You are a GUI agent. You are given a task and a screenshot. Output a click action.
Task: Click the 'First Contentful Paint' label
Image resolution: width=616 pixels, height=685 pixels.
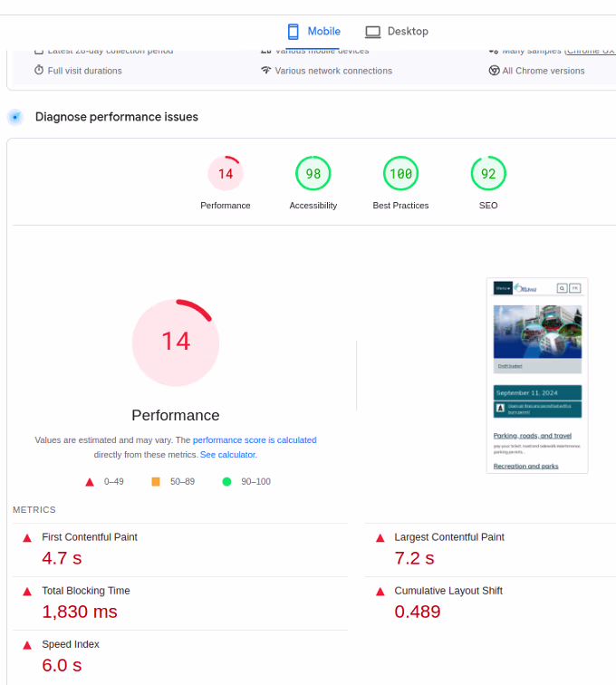pyautogui.click(x=90, y=537)
